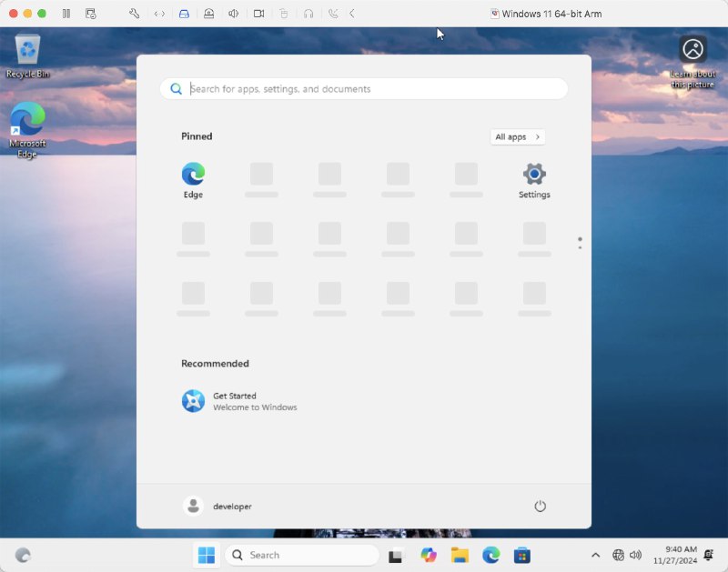Mute audio with the speaker toolbar icon
Screen dimensions: 728x572
coord(233,13)
